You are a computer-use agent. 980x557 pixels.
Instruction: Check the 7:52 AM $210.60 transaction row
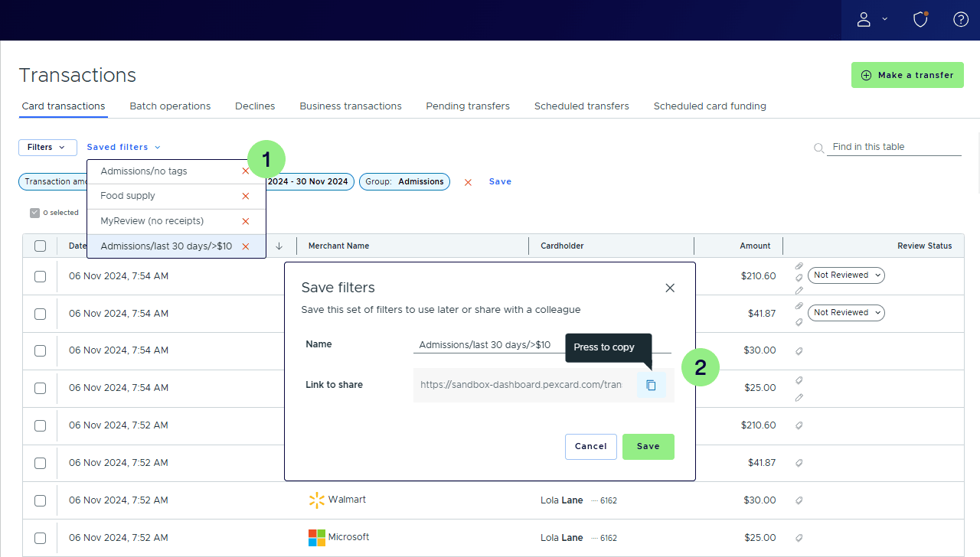click(x=41, y=426)
